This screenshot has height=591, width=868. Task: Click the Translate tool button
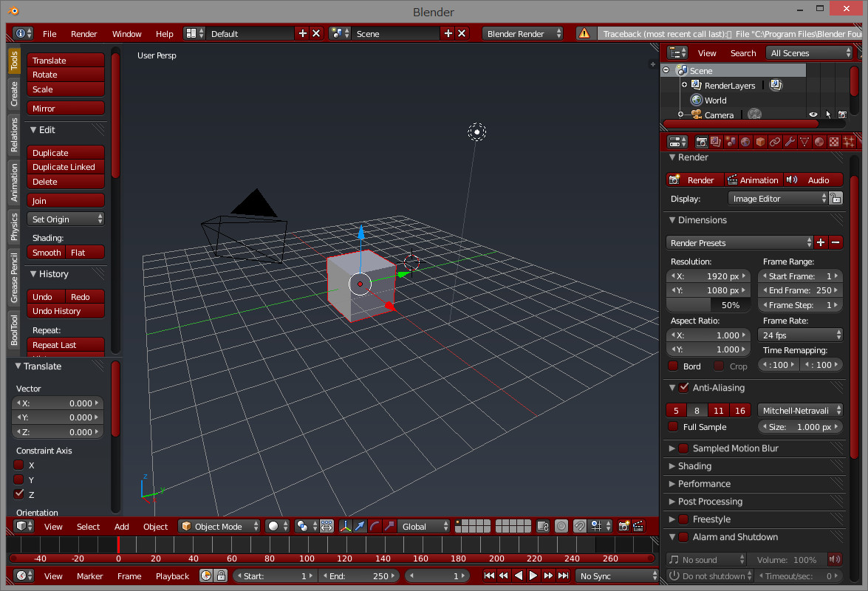point(66,61)
